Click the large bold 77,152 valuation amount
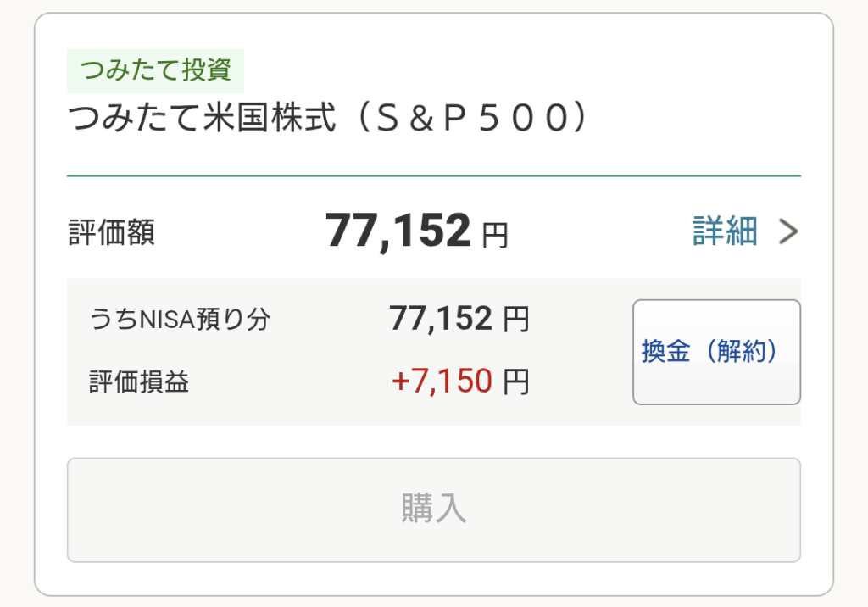The height and width of the screenshot is (607, 868). pos(397,231)
